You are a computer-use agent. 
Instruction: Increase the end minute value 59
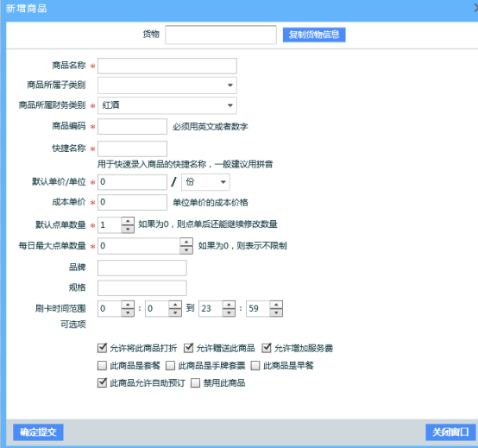pyautogui.click(x=276, y=305)
